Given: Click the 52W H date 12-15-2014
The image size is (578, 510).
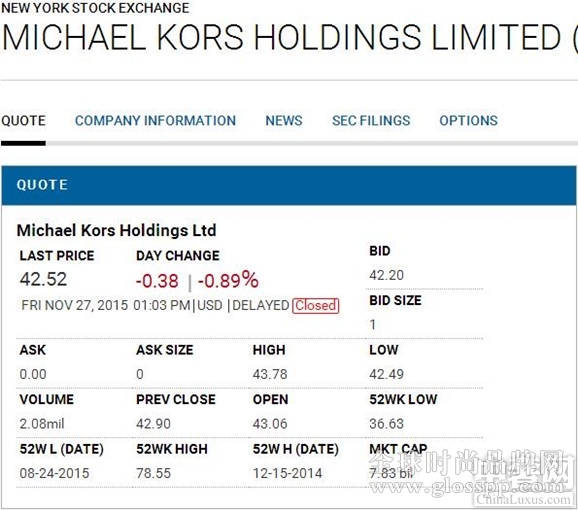Looking at the screenshot, I should [x=288, y=473].
